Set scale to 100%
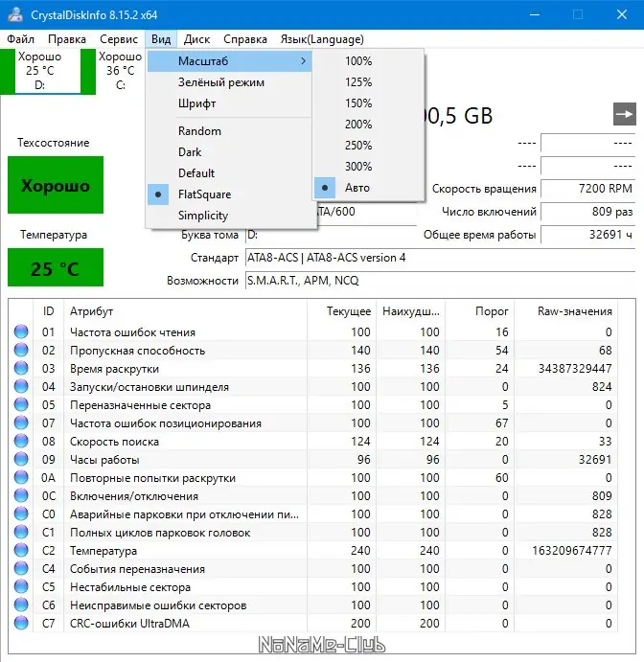644x662 pixels. point(368,60)
